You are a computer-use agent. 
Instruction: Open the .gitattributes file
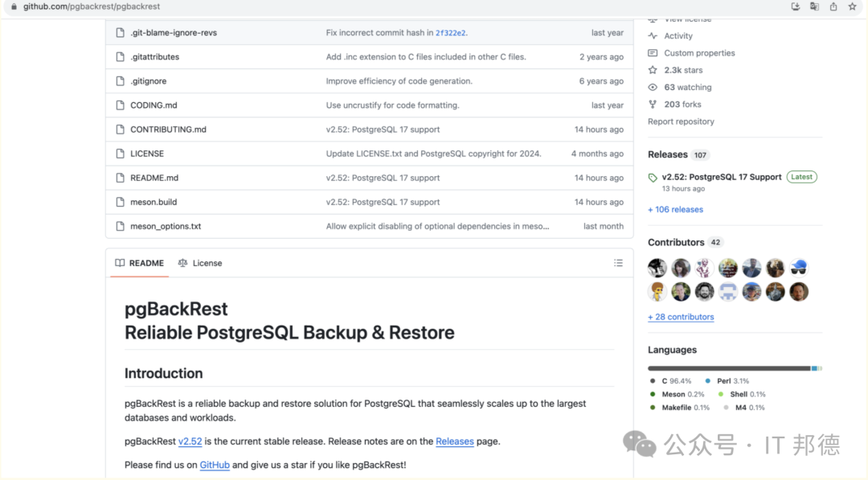pyautogui.click(x=154, y=56)
